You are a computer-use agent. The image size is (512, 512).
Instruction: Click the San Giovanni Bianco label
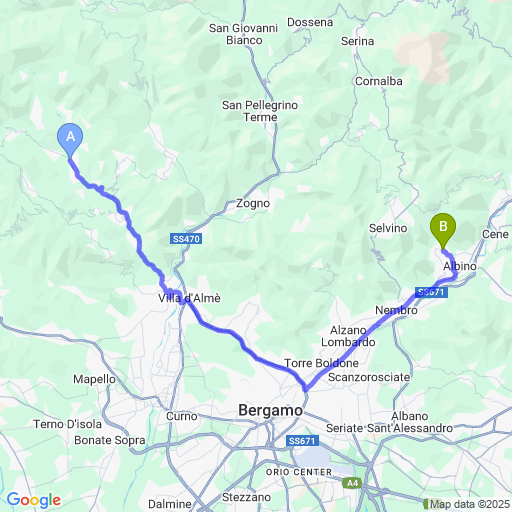click(243, 34)
